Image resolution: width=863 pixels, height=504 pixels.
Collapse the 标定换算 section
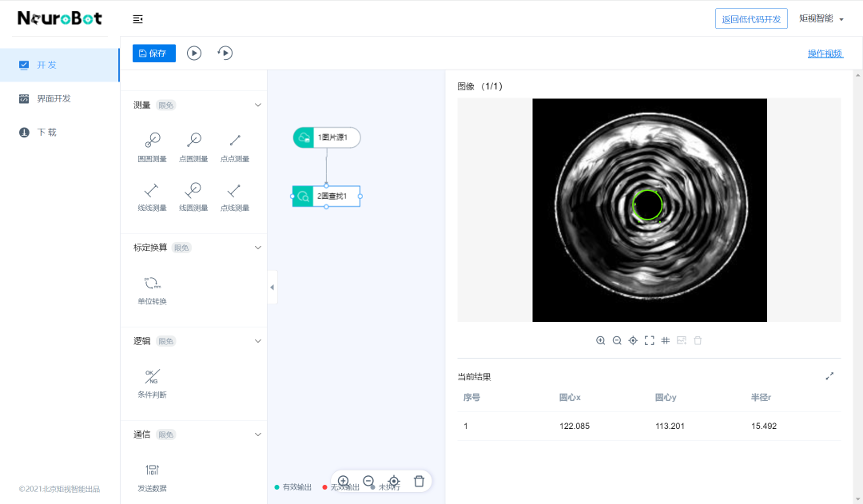pyautogui.click(x=257, y=248)
